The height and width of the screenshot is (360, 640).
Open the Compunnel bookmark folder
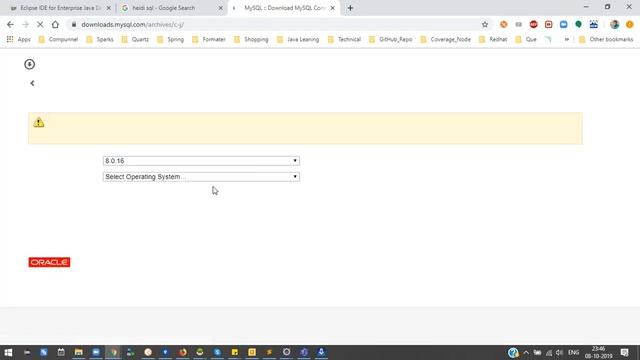(x=58, y=39)
